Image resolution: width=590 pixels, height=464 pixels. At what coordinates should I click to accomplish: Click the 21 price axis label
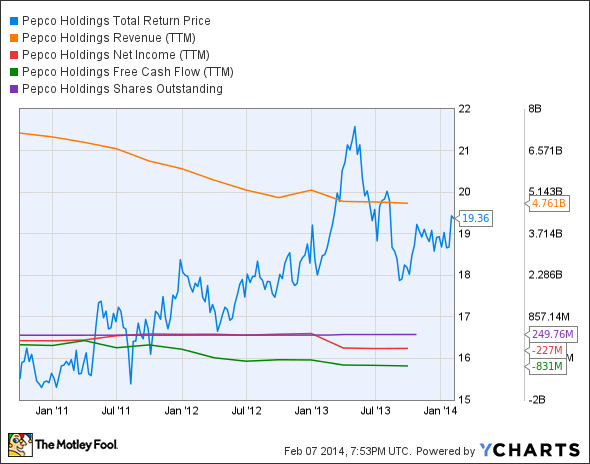(x=464, y=151)
